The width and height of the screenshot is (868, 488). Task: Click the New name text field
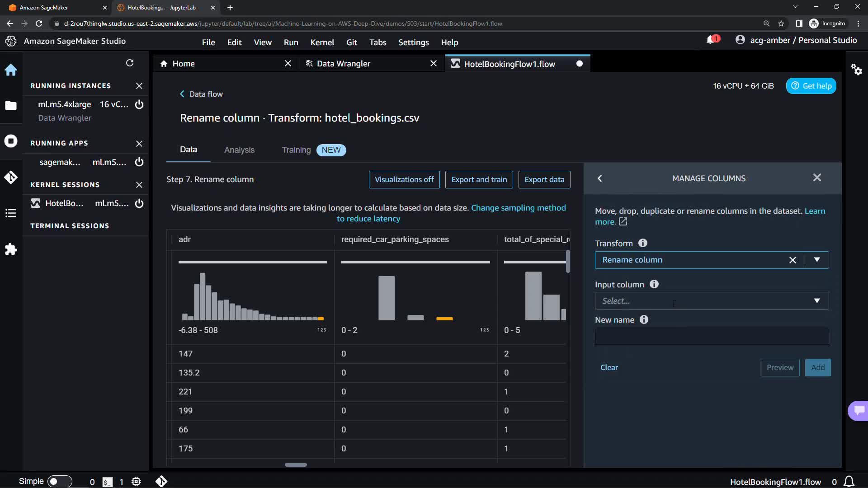point(711,337)
